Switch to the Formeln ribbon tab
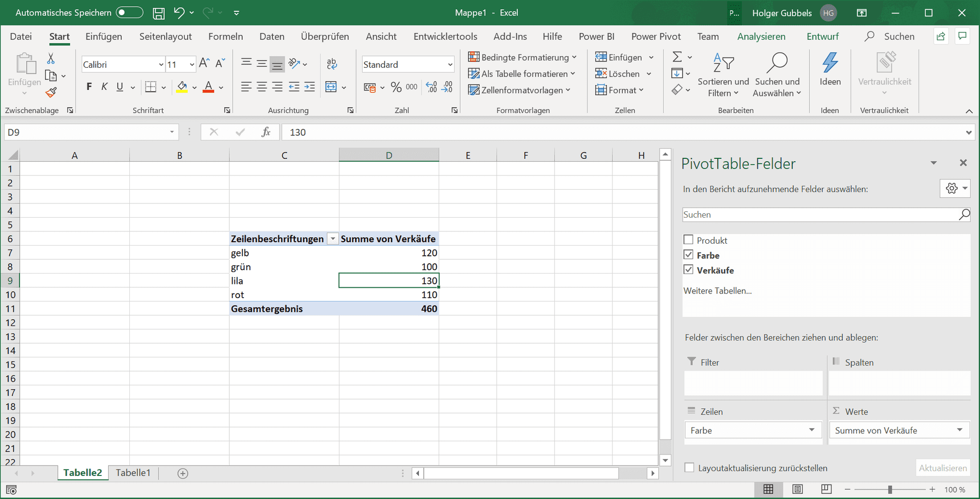This screenshot has height=499, width=980. pyautogui.click(x=225, y=36)
